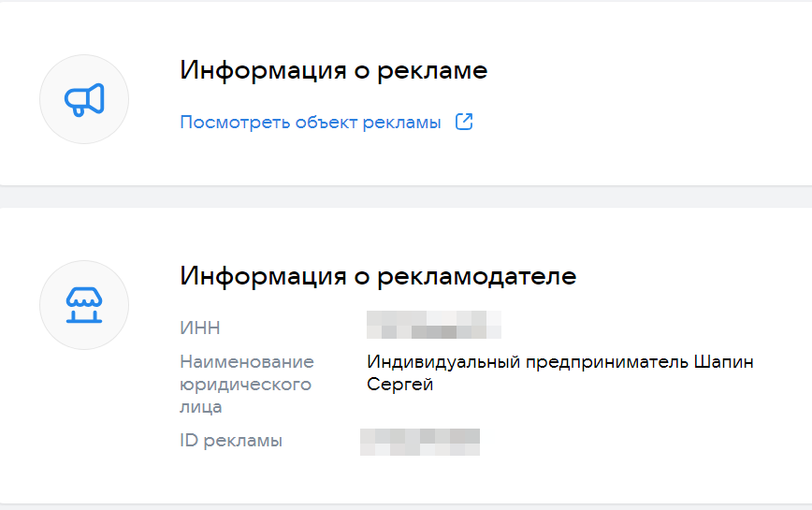Click the gray divider between the two cards
This screenshot has height=510, width=812.
pyautogui.click(x=406, y=197)
